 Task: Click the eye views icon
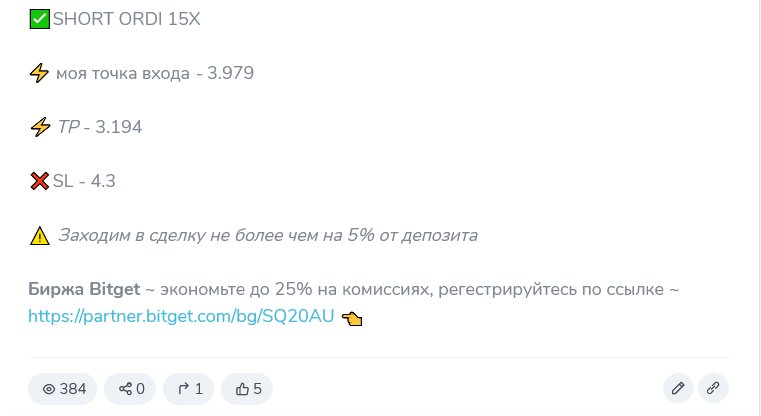pyautogui.click(x=49, y=389)
